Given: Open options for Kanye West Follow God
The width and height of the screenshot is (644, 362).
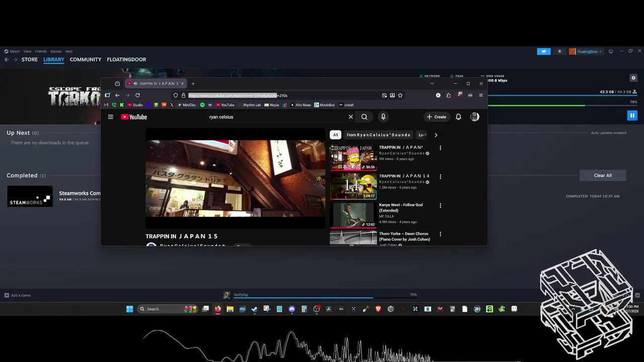Looking at the screenshot, I should click(x=440, y=205).
